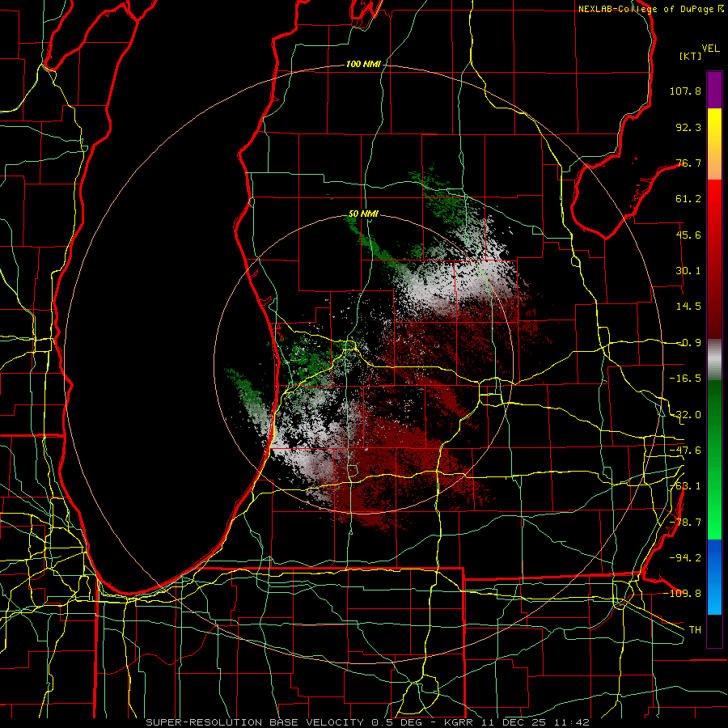
Task: Click the Super-Resolution Base Velocity caption
Action: point(367,722)
